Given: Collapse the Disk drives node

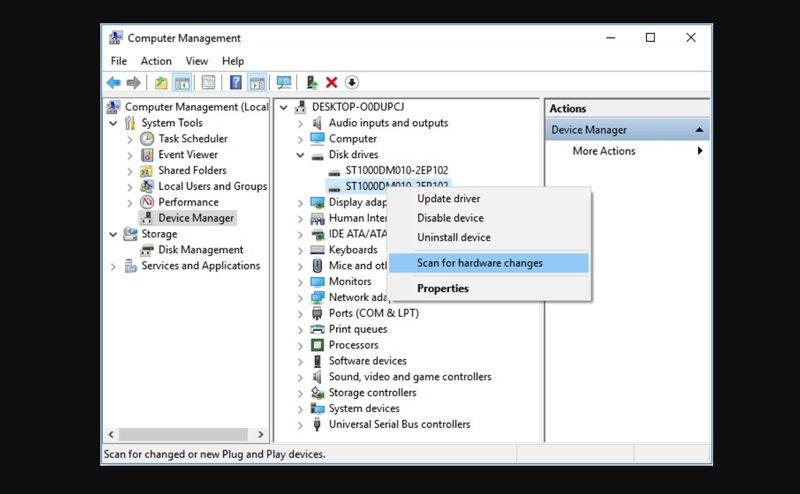Looking at the screenshot, I should pos(301,155).
